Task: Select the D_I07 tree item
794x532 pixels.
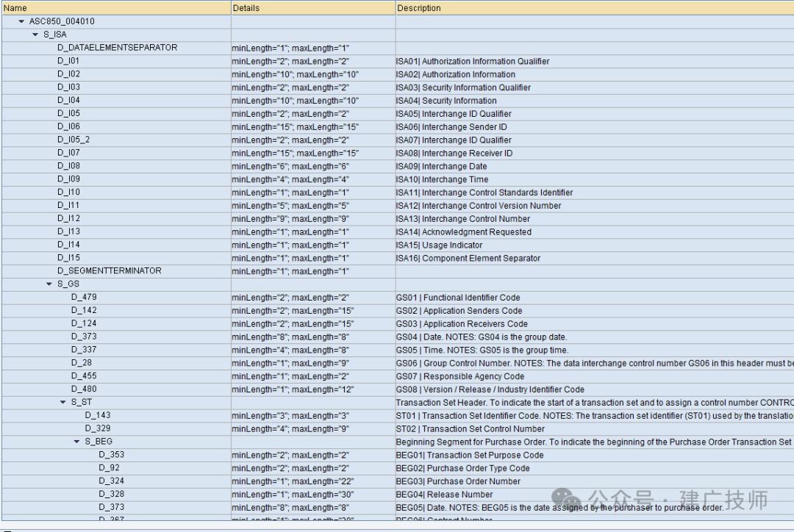Action: (68, 153)
